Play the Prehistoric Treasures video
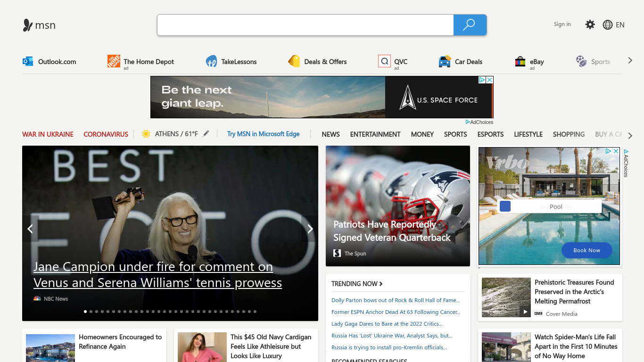The image size is (644, 362). click(x=525, y=312)
